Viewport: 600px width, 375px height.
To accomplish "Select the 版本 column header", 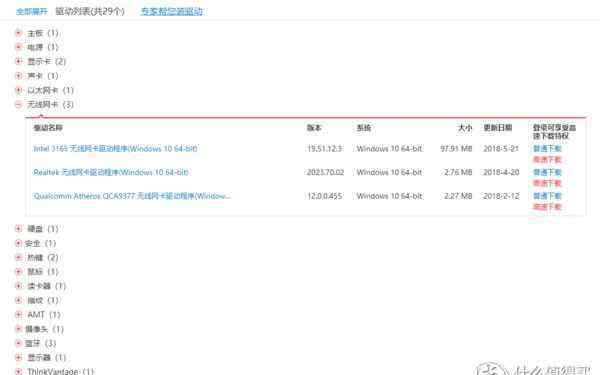I will point(314,128).
